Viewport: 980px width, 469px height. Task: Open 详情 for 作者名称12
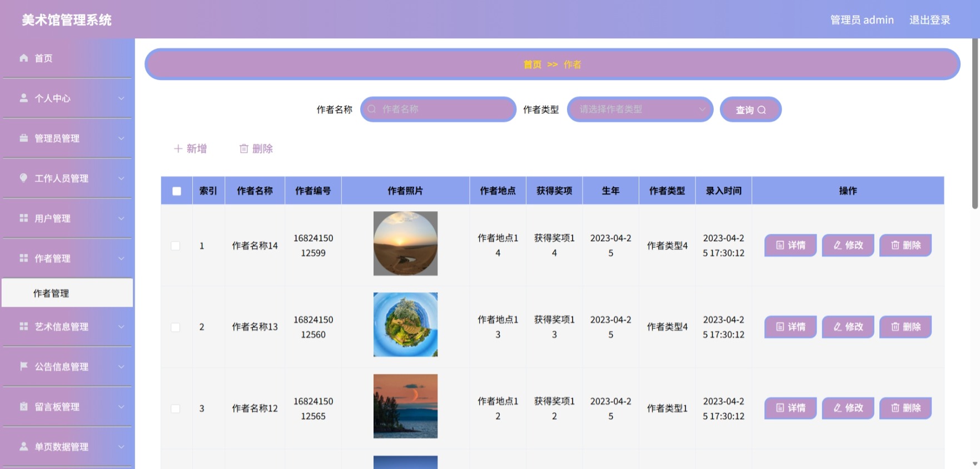click(790, 408)
